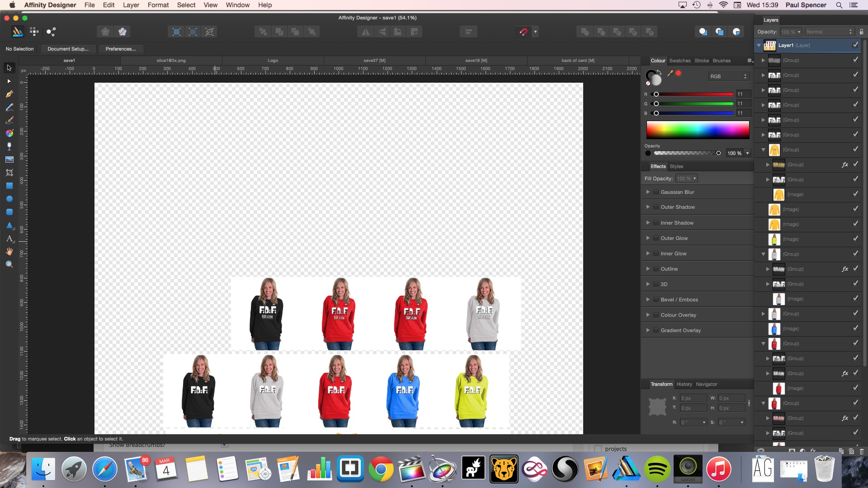Viewport: 868px width, 488px height.
Task: Switch to the Swatches tab
Action: [x=679, y=61]
